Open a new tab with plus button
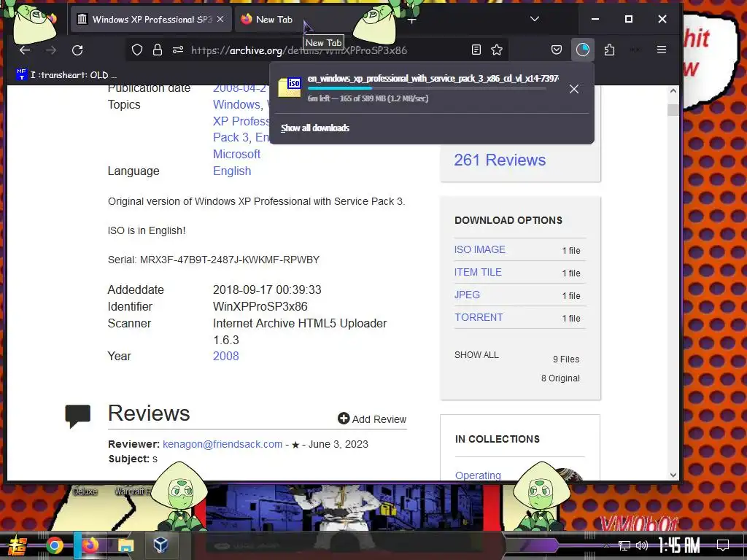The image size is (747, 560). 412,20
